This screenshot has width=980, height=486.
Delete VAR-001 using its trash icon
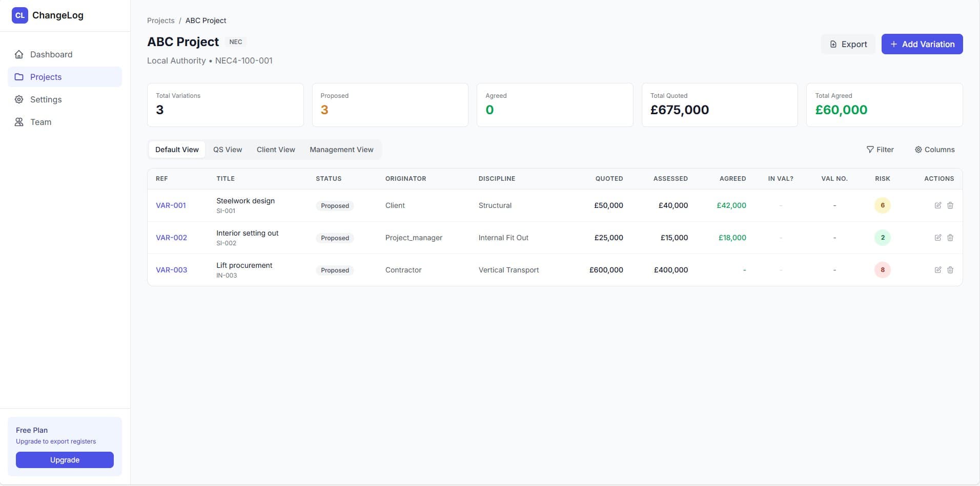point(951,205)
